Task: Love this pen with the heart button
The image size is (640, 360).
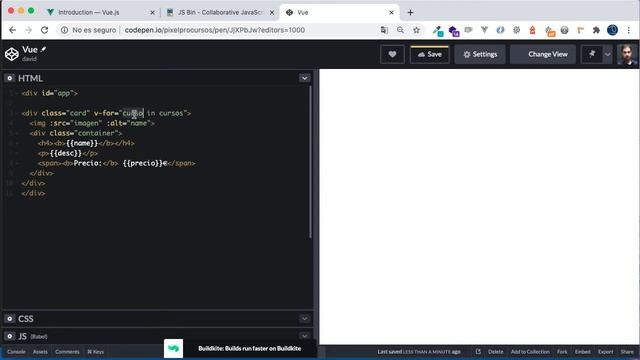Action: pyautogui.click(x=392, y=54)
